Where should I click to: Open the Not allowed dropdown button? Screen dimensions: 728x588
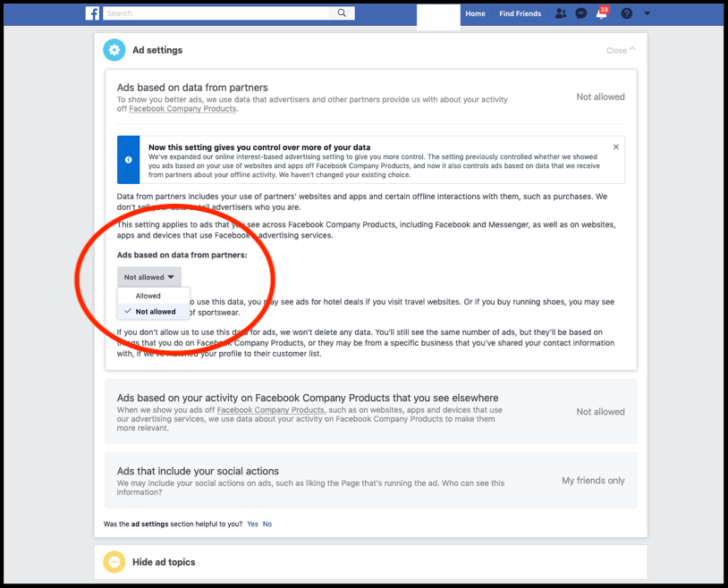[x=149, y=277]
